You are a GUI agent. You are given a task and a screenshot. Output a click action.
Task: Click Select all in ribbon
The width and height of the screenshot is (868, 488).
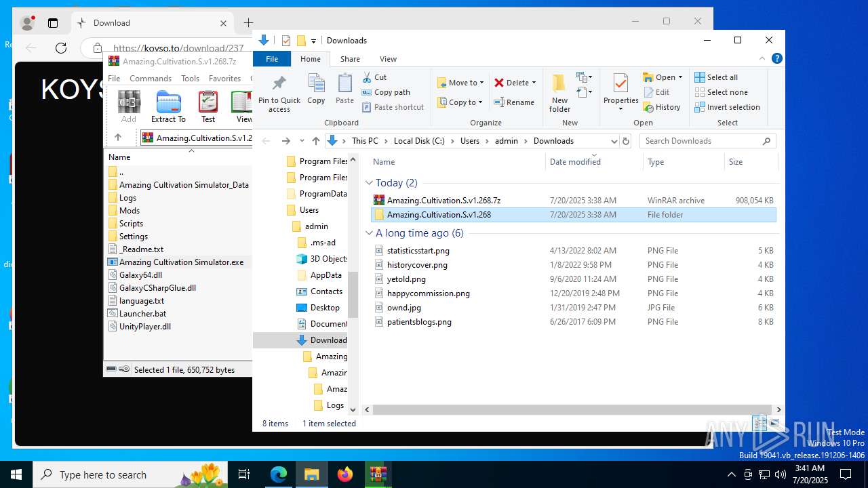click(715, 77)
